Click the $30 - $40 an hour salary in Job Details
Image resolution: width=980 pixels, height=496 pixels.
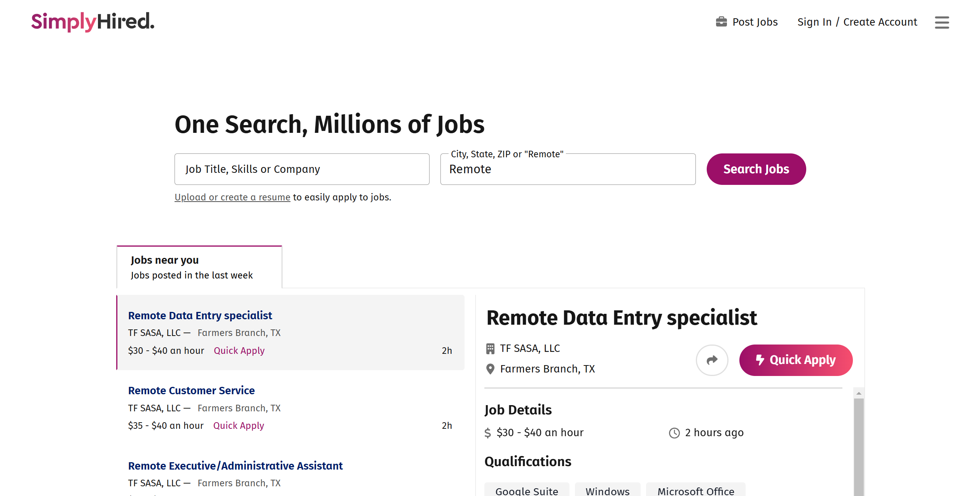[x=540, y=433]
